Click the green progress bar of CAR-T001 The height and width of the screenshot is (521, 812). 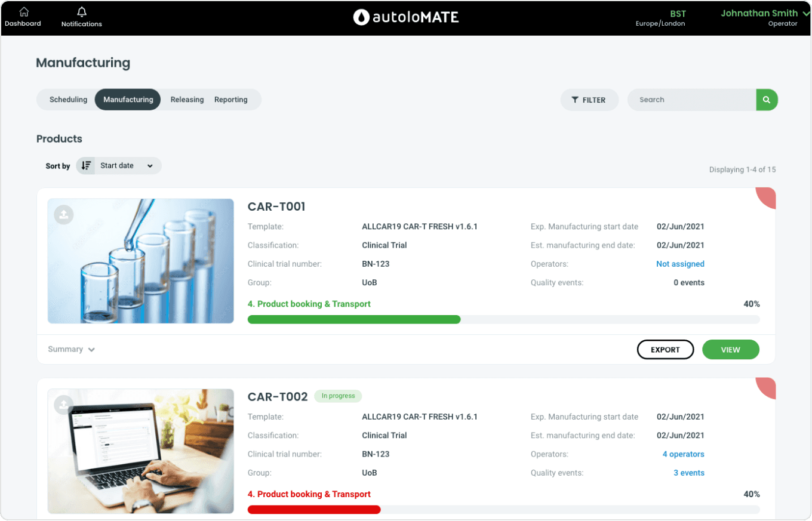tap(354, 319)
